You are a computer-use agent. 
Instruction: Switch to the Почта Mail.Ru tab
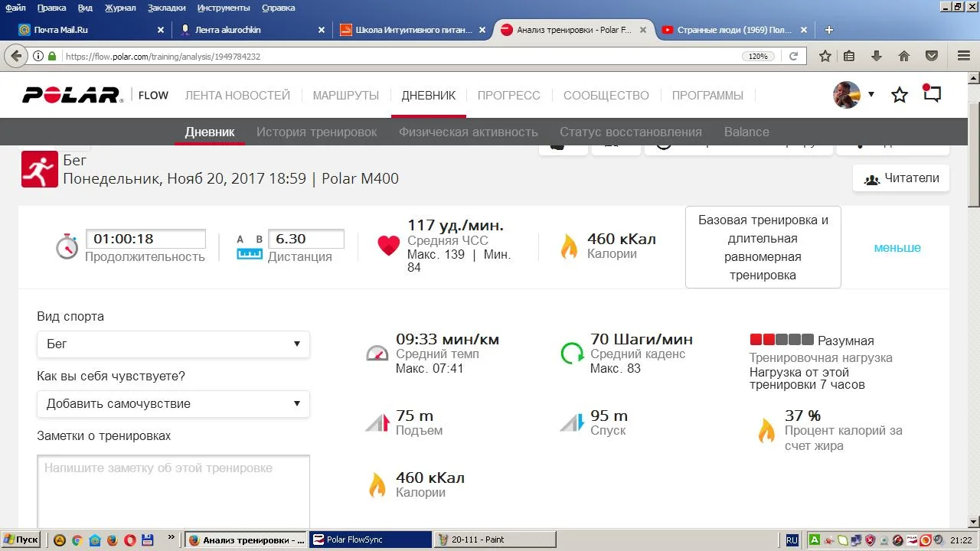(92, 31)
